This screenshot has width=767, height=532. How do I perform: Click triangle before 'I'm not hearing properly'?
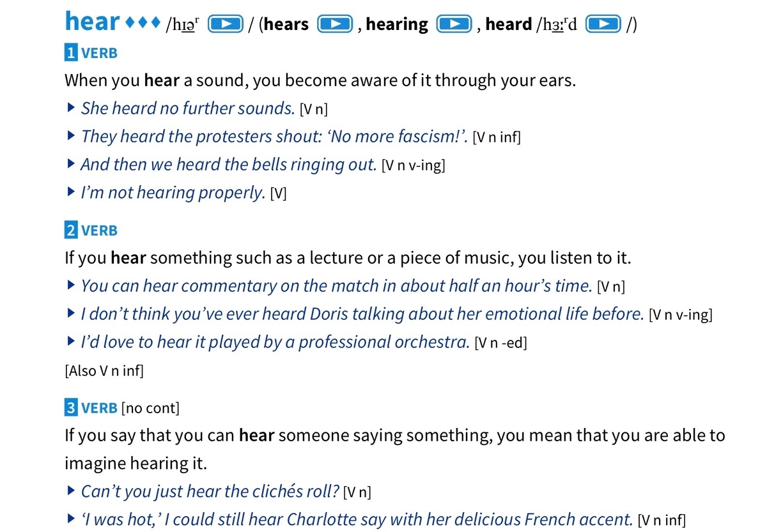(71, 192)
